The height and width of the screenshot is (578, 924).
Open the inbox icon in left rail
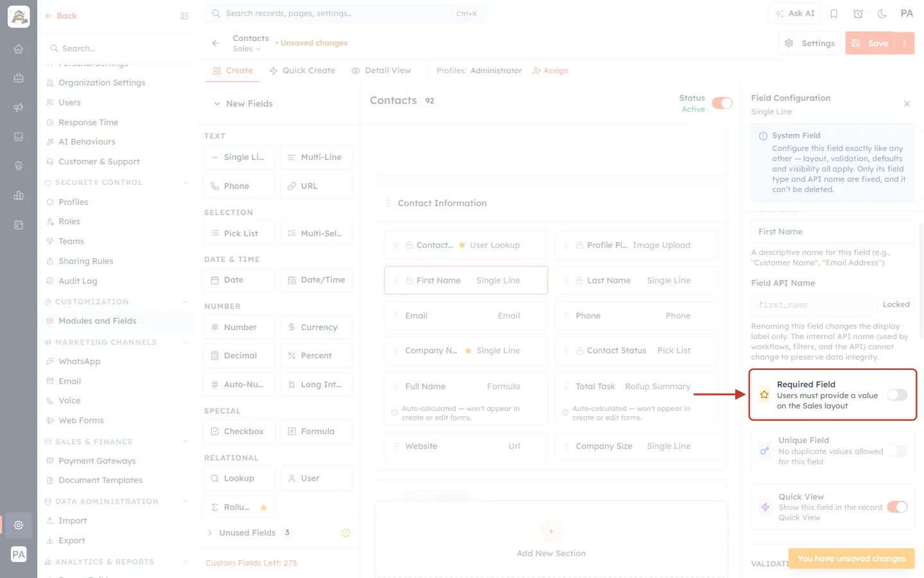coord(19,137)
